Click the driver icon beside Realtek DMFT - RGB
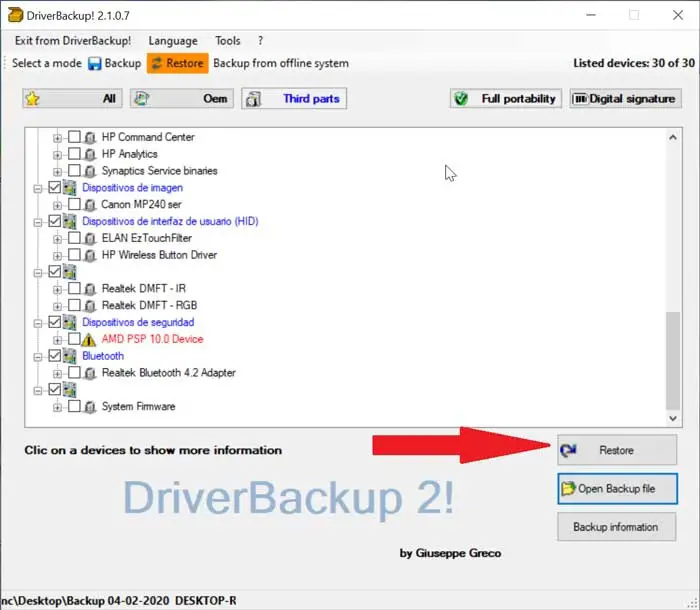700x610 pixels. click(x=90, y=305)
